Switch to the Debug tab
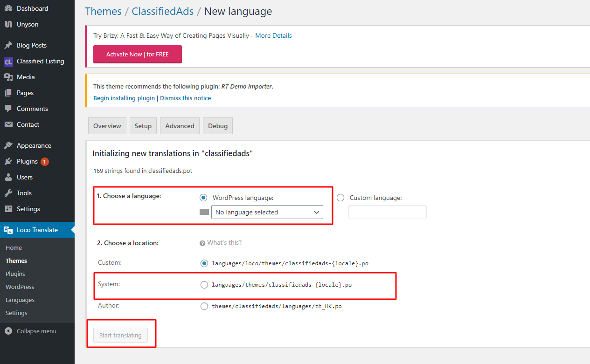Screen dimensions: 590x364 pyautogui.click(x=218, y=126)
